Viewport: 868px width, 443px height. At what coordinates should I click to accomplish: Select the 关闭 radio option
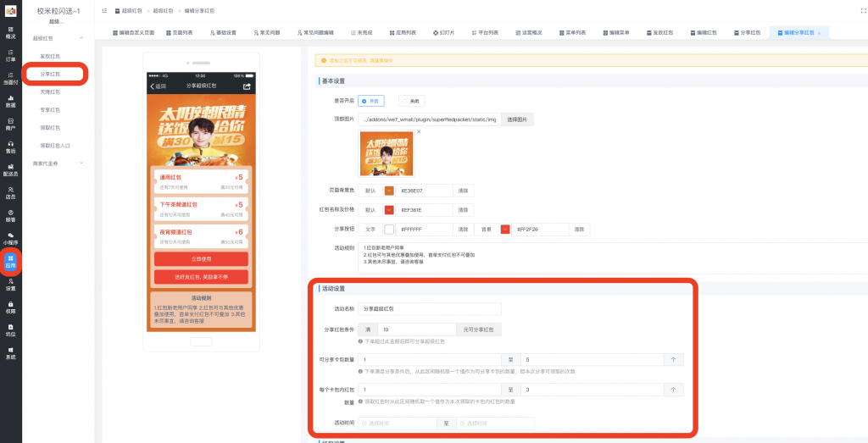click(x=412, y=101)
